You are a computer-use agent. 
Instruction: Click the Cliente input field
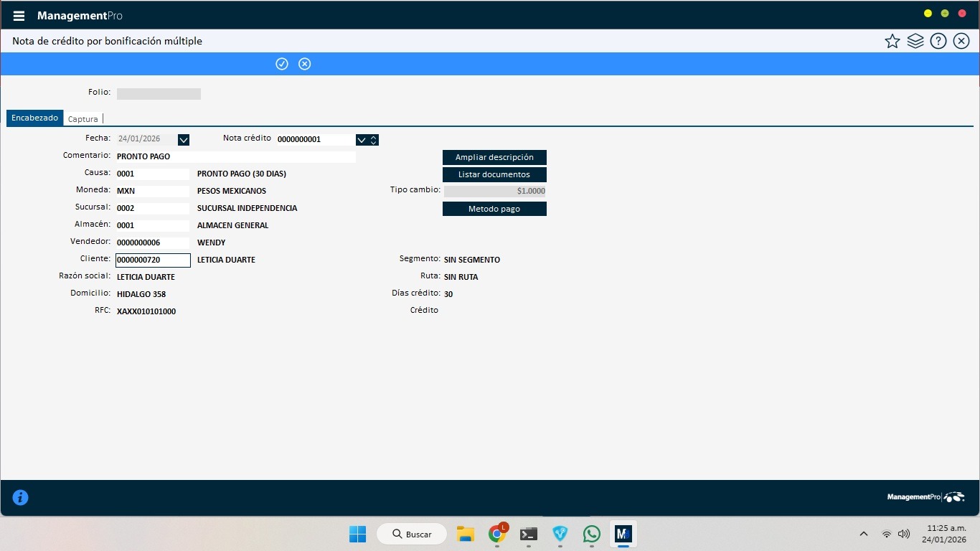coord(153,260)
